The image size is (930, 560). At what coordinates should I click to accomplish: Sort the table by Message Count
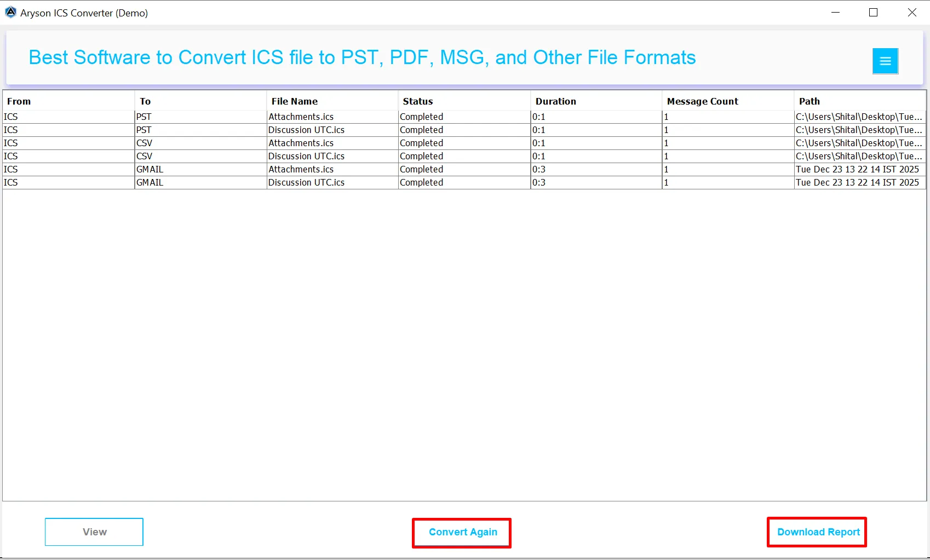coord(703,101)
